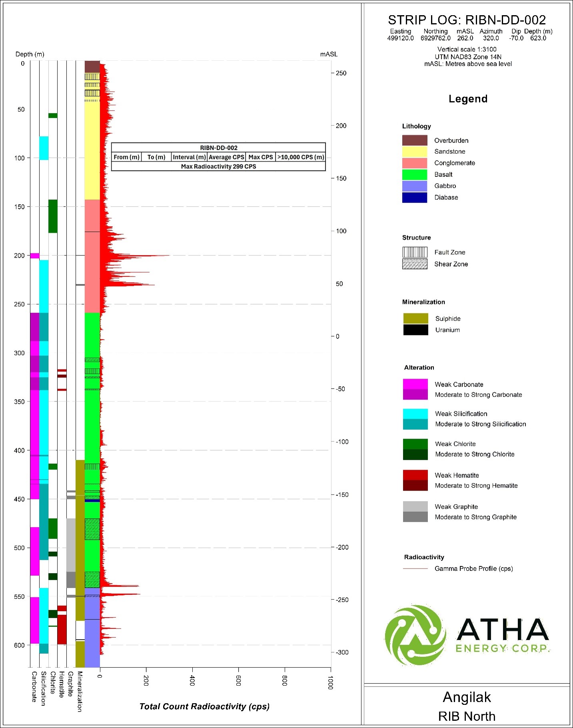
Task: Click the overburden interval at log top
Action: coord(92,66)
